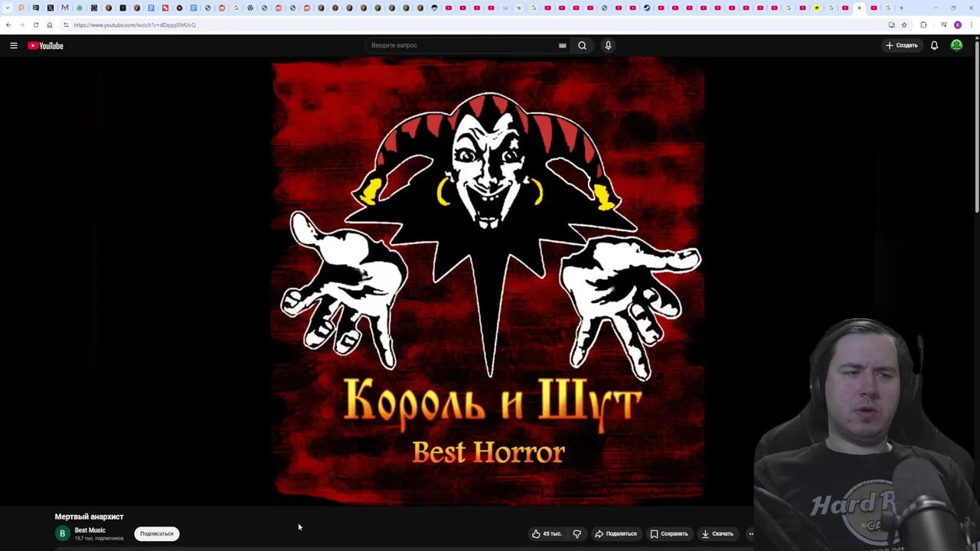Image resolution: width=980 pixels, height=551 pixels.
Task: Open the browser home page
Action: [x=49, y=24]
